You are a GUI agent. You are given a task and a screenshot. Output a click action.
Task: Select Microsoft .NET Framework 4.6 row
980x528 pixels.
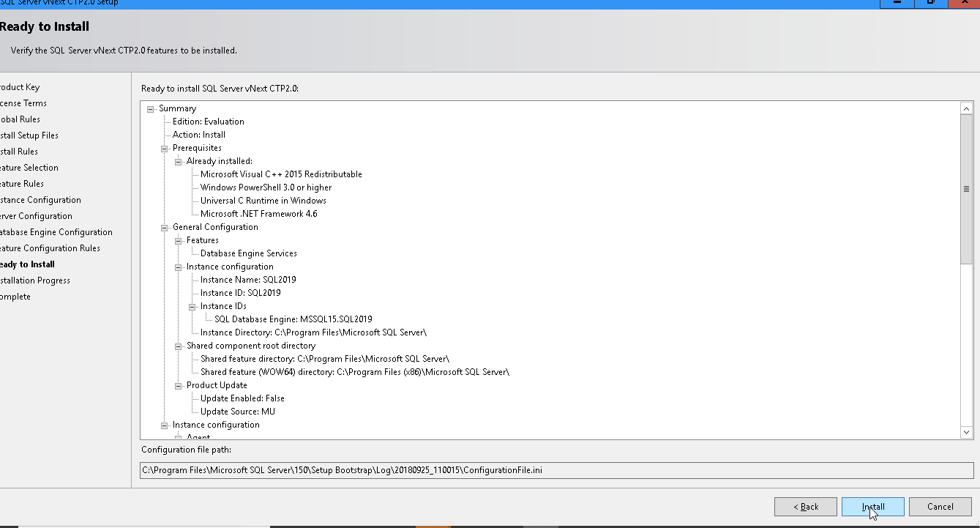259,214
